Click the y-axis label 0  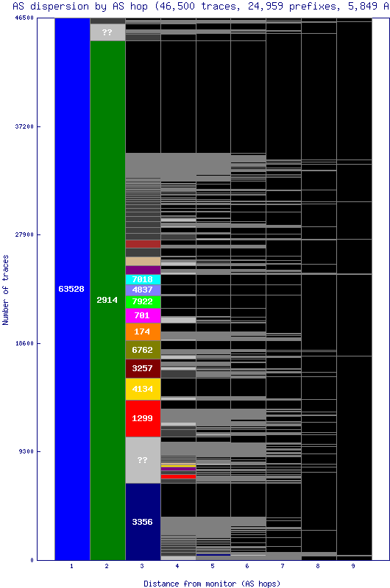pos(32,560)
